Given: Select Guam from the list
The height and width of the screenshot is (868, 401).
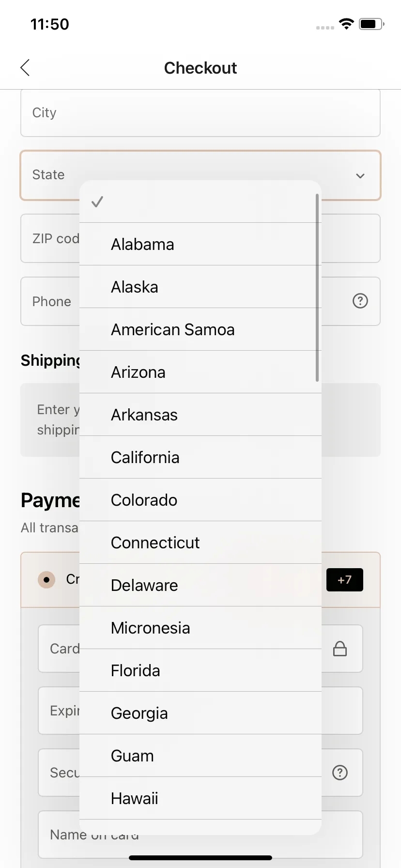Looking at the screenshot, I should coord(200,756).
